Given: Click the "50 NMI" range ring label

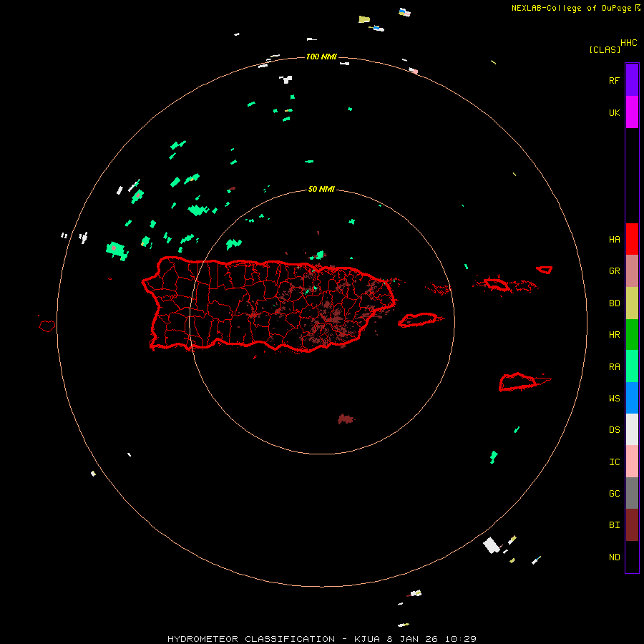Looking at the screenshot, I should point(321,189).
